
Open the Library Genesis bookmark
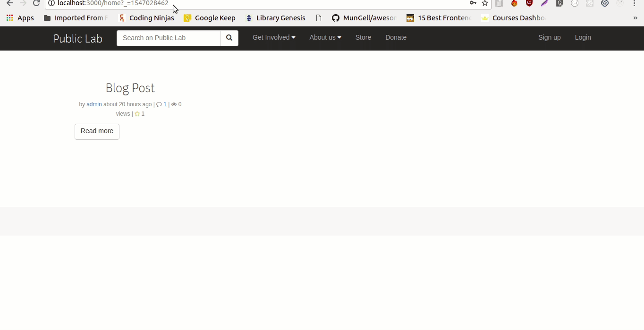point(276,18)
